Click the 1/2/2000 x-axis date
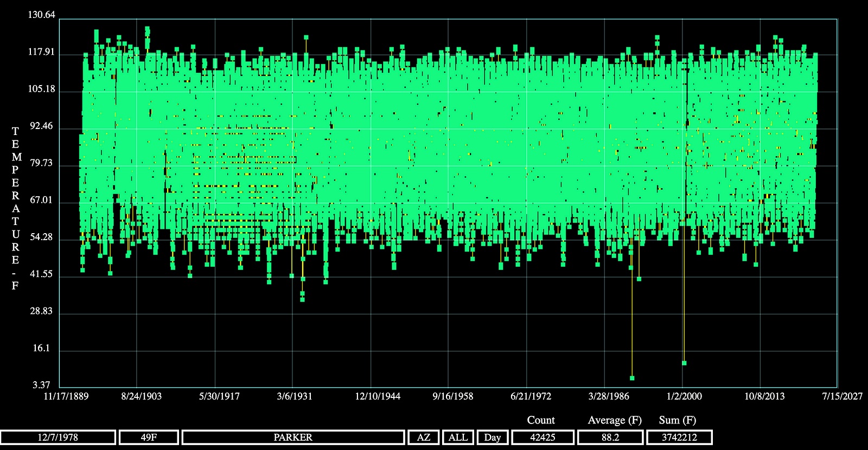This screenshot has height=450, width=868. [684, 396]
